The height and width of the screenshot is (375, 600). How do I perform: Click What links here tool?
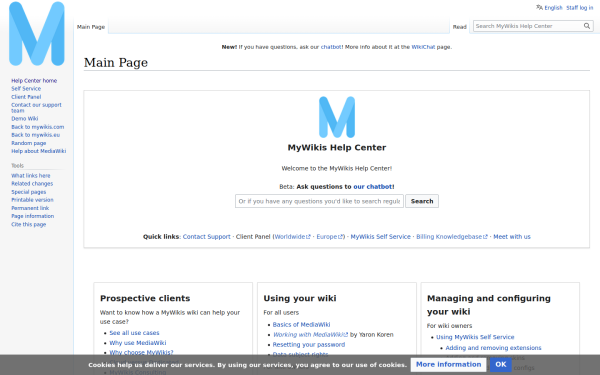pyautogui.click(x=31, y=176)
